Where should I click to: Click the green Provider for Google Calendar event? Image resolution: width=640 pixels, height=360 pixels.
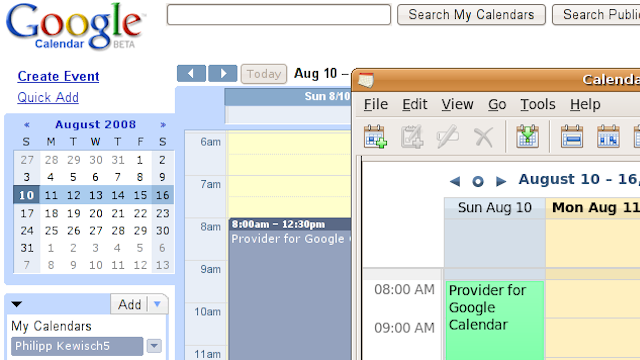click(495, 320)
